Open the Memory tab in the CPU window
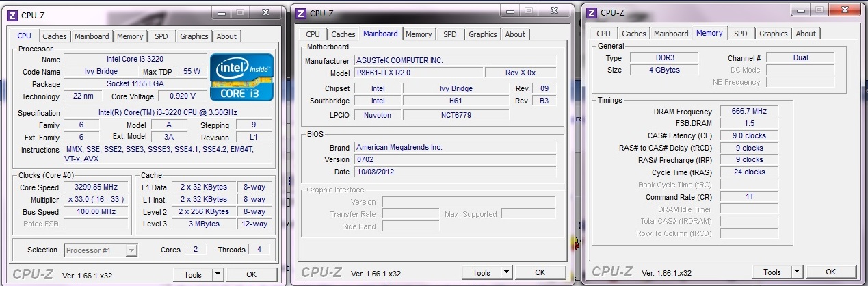Screen dimensions: 868x286 coord(130,36)
